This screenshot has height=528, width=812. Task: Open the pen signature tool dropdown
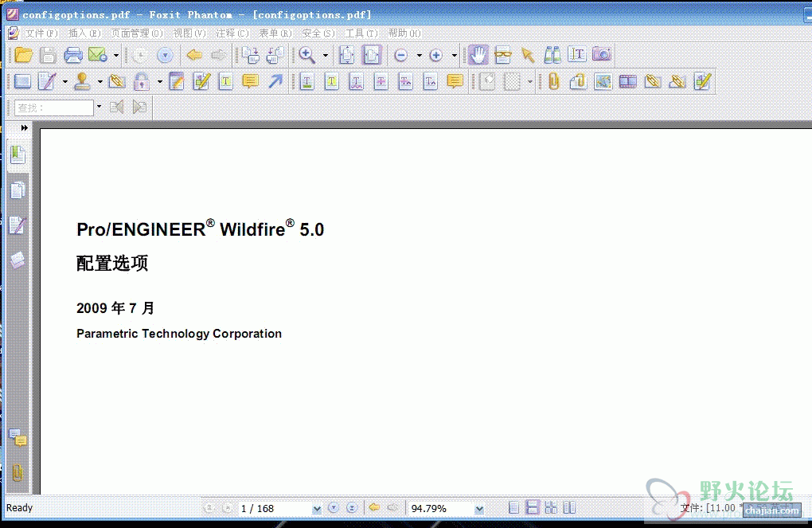click(x=64, y=81)
